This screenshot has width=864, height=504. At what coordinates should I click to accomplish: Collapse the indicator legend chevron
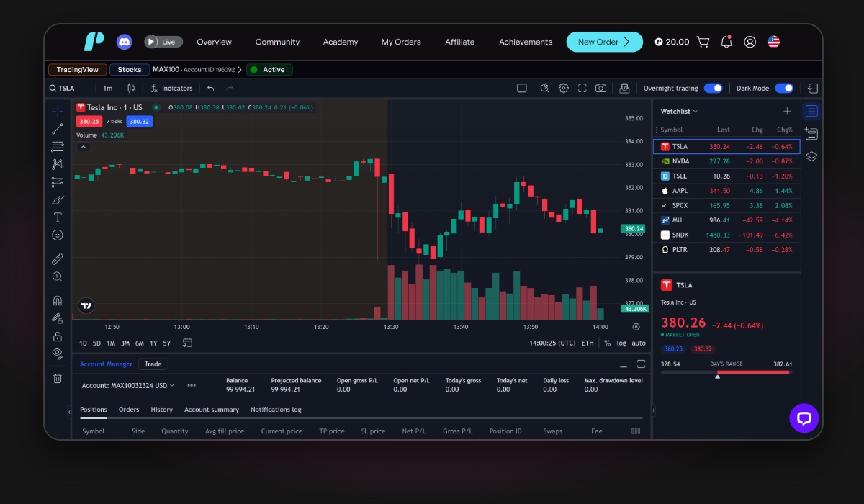tap(84, 147)
